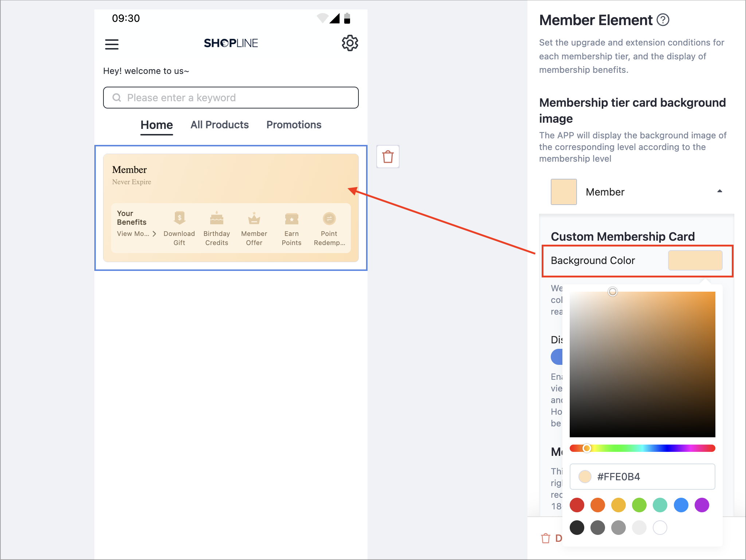
Task: Collapse the Member tier dropdown arrow
Action: [x=720, y=191]
